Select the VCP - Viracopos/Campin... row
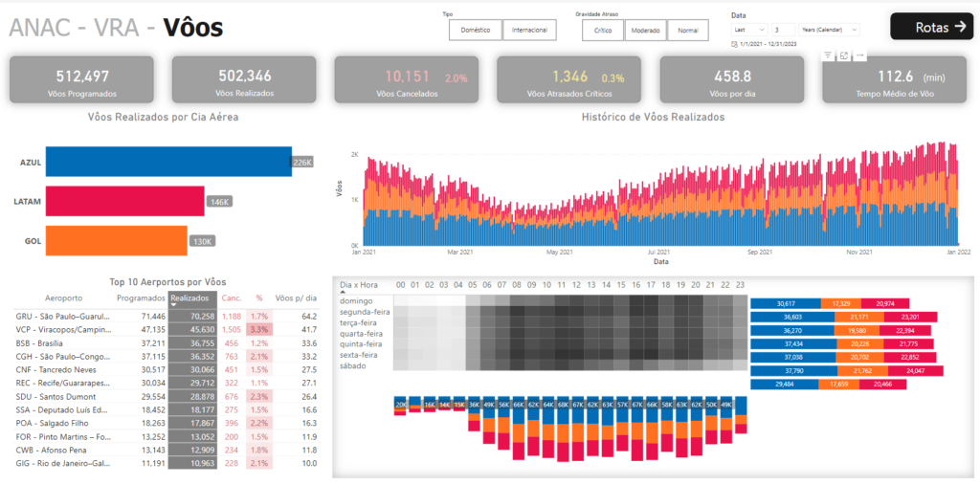 [167, 330]
